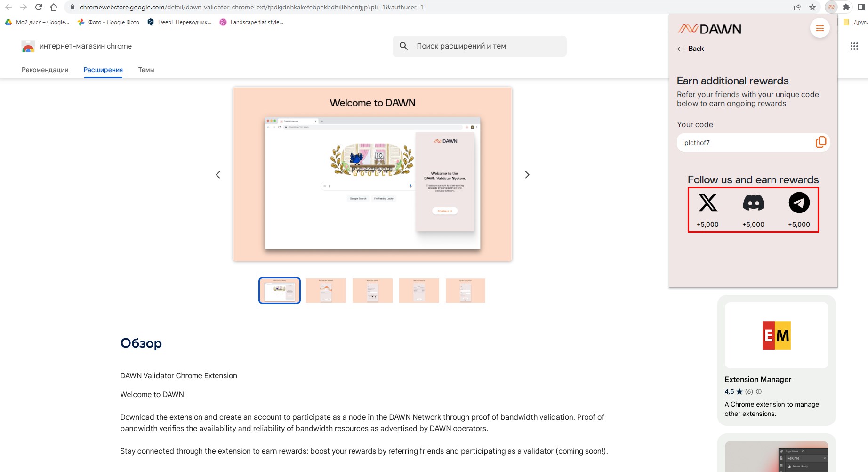This screenshot has height=472, width=868.
Task: Click the 'Welcome to DAWN!' line
Action: tap(153, 395)
